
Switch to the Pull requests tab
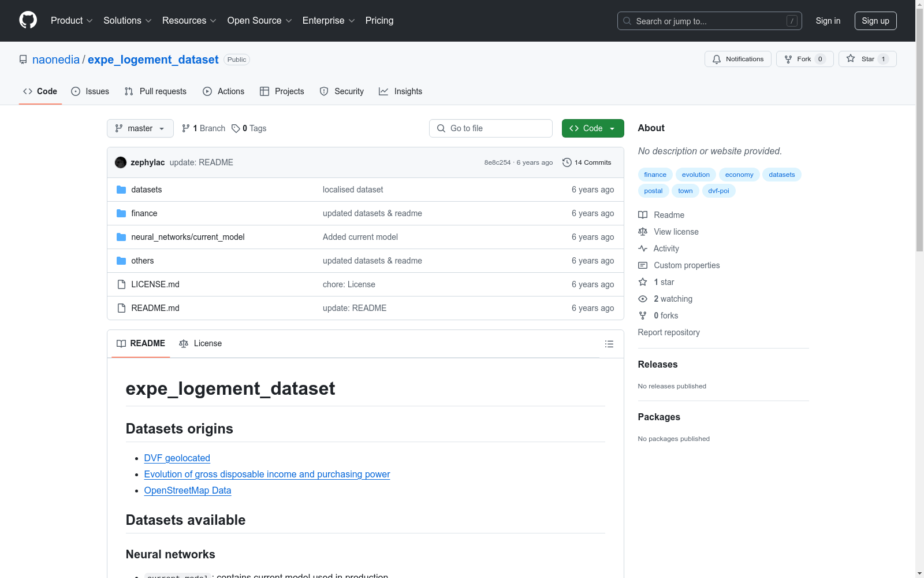(155, 91)
